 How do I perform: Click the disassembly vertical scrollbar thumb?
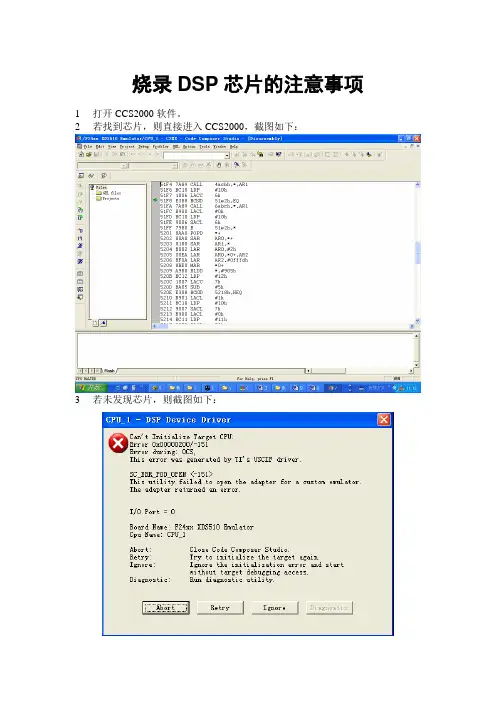[x=418, y=253]
